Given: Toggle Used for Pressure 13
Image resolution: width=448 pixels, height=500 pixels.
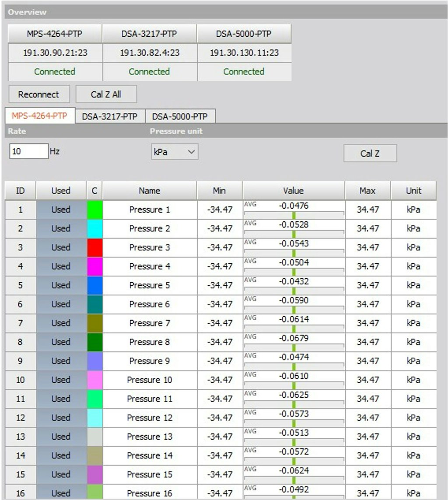Looking at the screenshot, I should pos(61,437).
